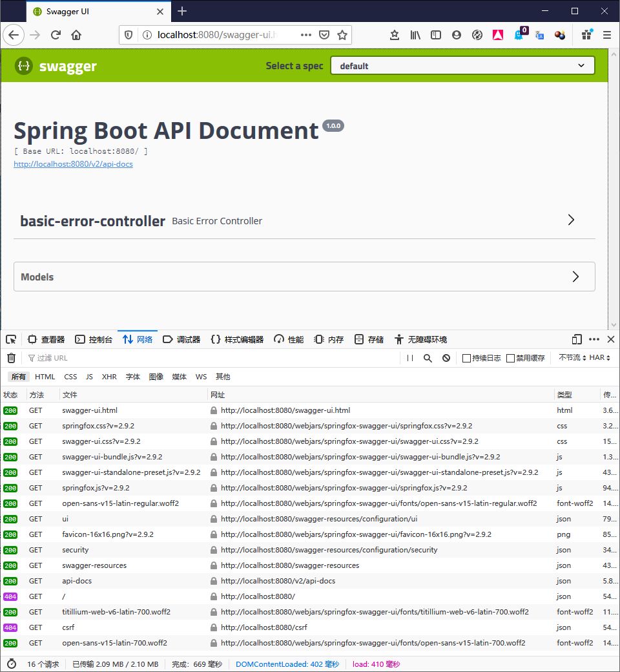Switch to the 控制台 devtools tab

point(91,339)
